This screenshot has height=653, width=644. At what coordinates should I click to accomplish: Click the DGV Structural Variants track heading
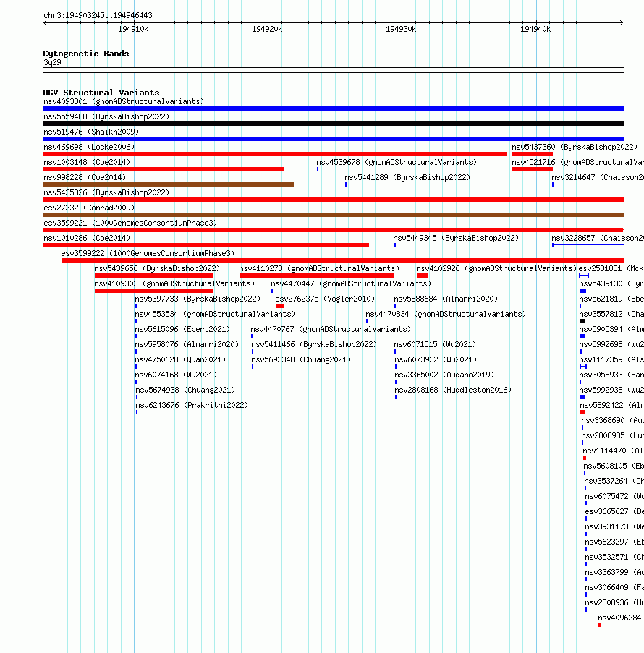tap(101, 93)
